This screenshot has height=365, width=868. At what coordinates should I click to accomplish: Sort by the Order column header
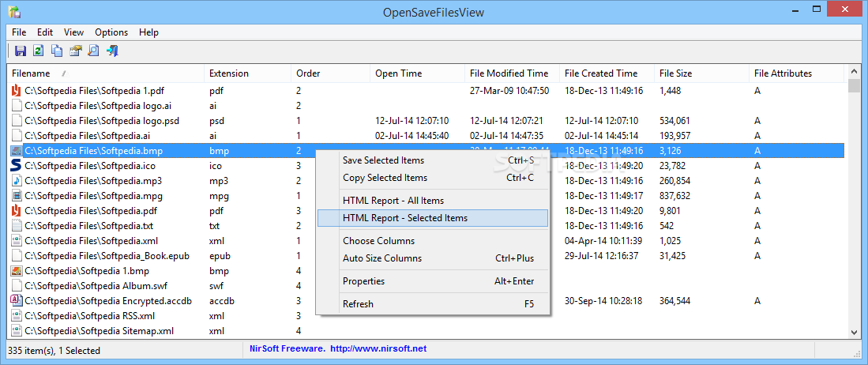[330, 73]
